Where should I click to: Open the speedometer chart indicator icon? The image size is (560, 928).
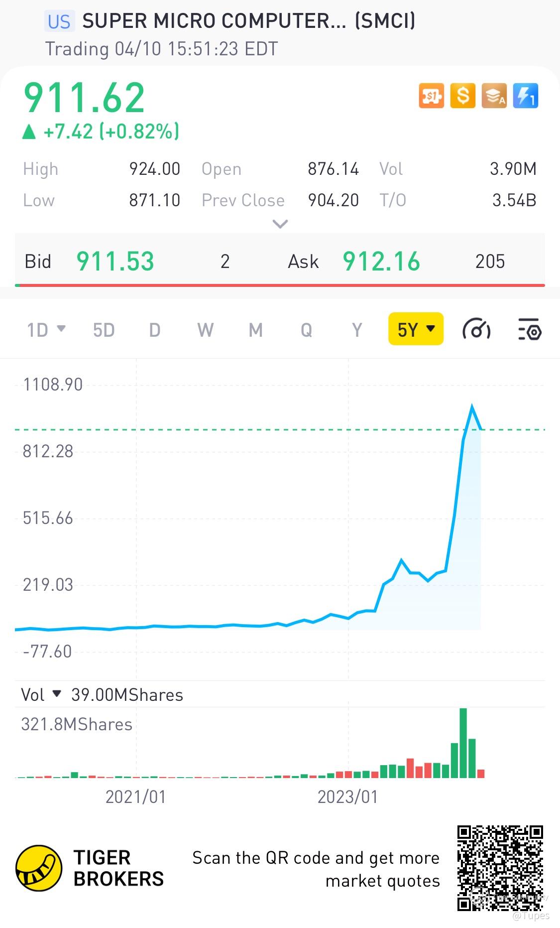476,329
